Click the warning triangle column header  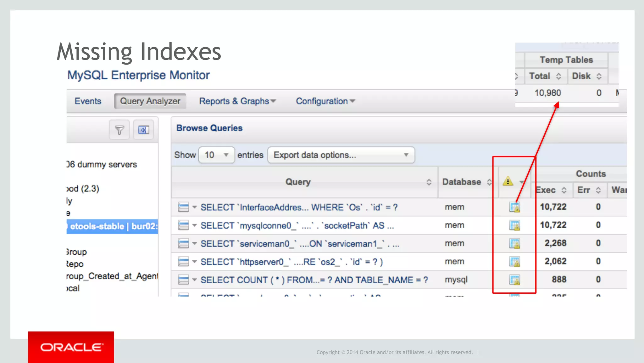pyautogui.click(x=508, y=181)
